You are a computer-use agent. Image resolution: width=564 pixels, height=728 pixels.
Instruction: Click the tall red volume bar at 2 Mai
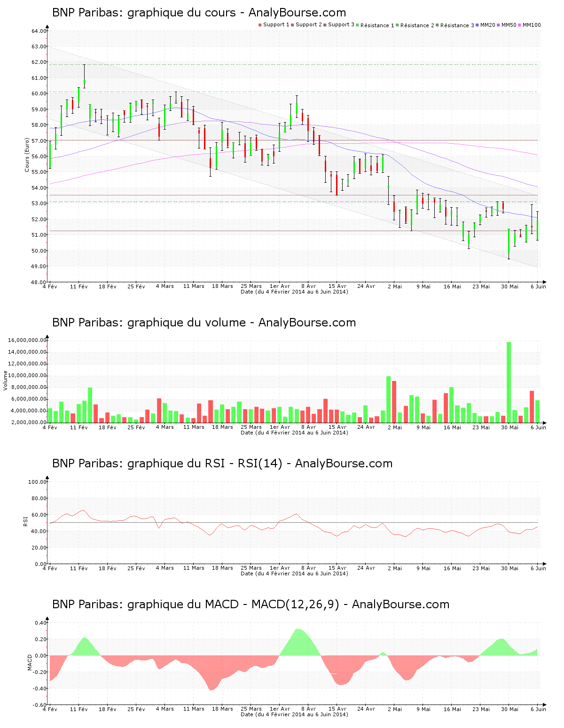point(394,402)
